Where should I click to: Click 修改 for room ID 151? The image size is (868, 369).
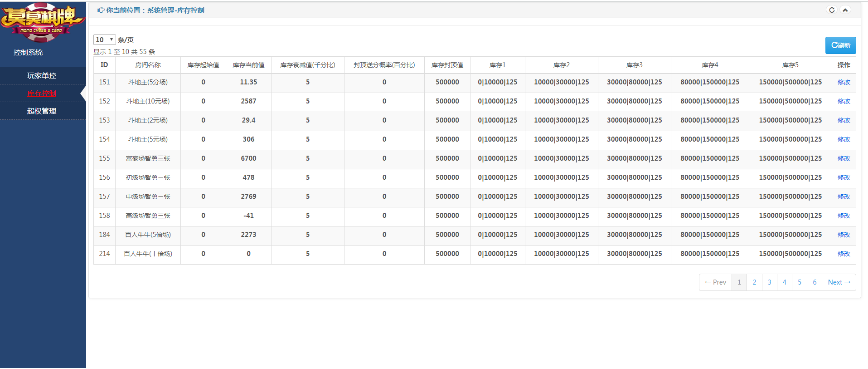tap(844, 82)
